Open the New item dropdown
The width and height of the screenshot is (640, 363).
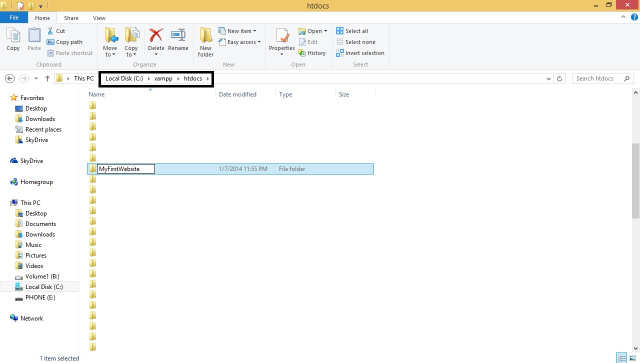pos(238,31)
